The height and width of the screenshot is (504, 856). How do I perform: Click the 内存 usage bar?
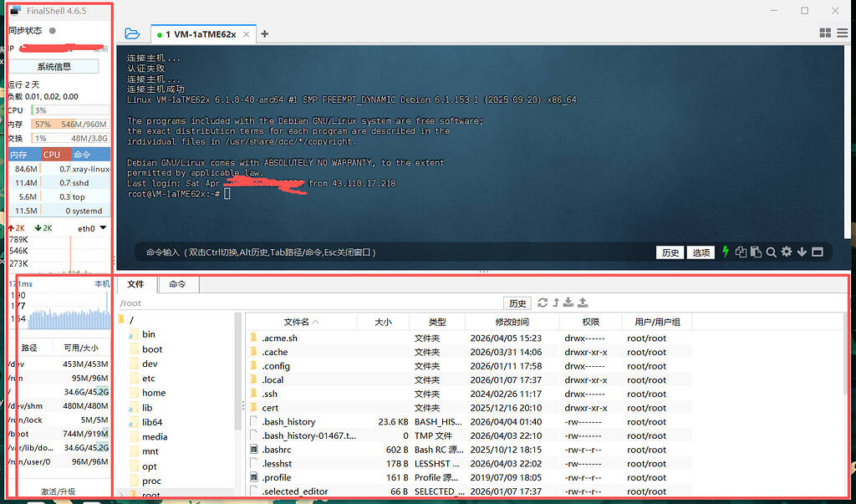pyautogui.click(x=70, y=125)
